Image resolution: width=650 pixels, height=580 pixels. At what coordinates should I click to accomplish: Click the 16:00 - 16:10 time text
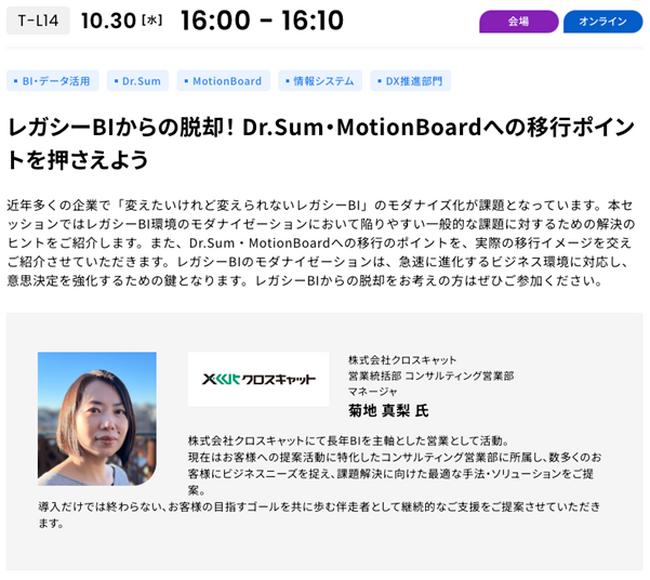click(x=262, y=20)
